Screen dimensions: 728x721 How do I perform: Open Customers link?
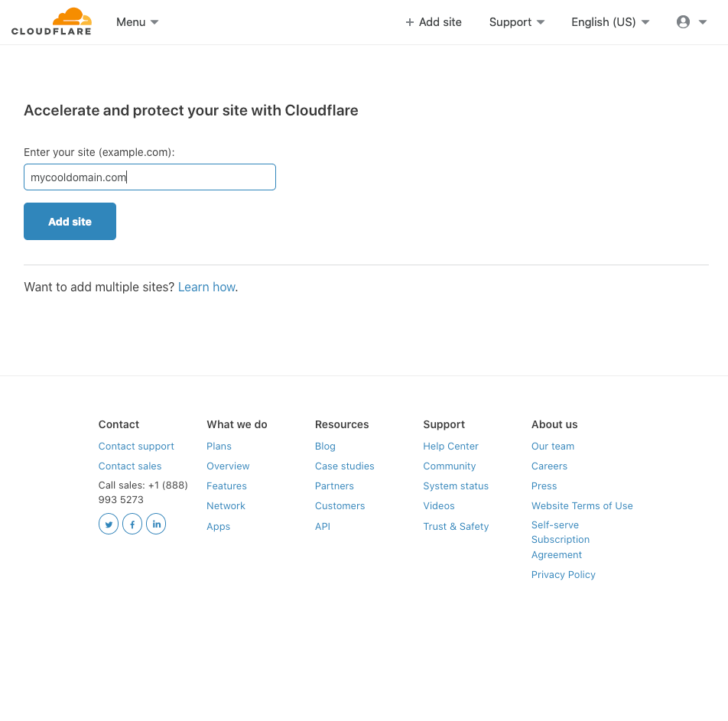click(x=340, y=506)
